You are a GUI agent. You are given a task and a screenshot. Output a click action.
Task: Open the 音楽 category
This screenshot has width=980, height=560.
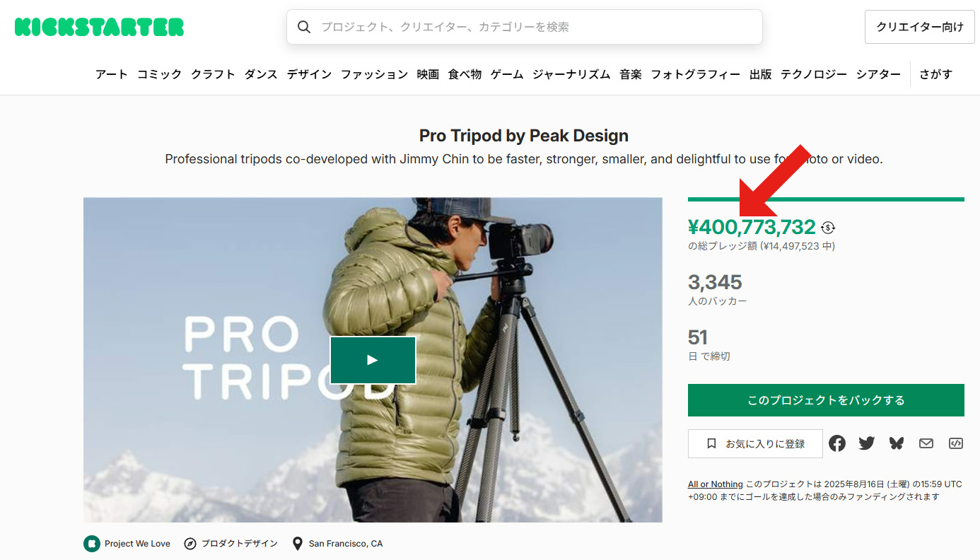[x=631, y=74]
